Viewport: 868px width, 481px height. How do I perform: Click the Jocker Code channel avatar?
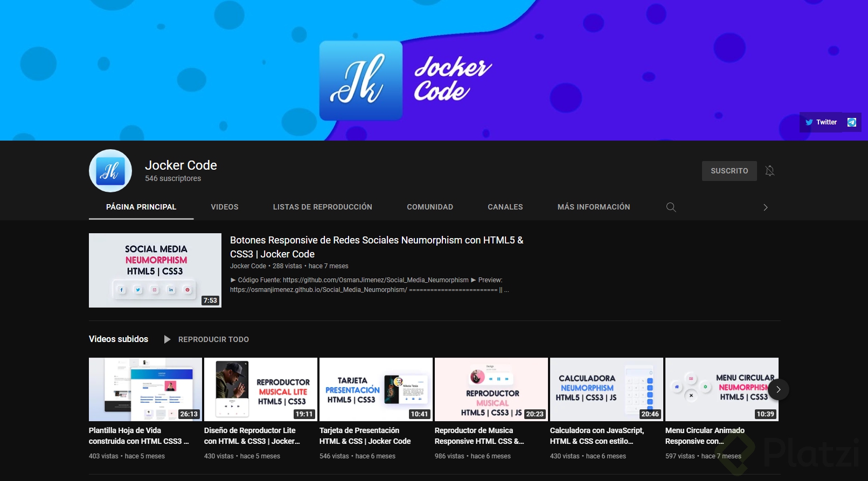pyautogui.click(x=110, y=171)
